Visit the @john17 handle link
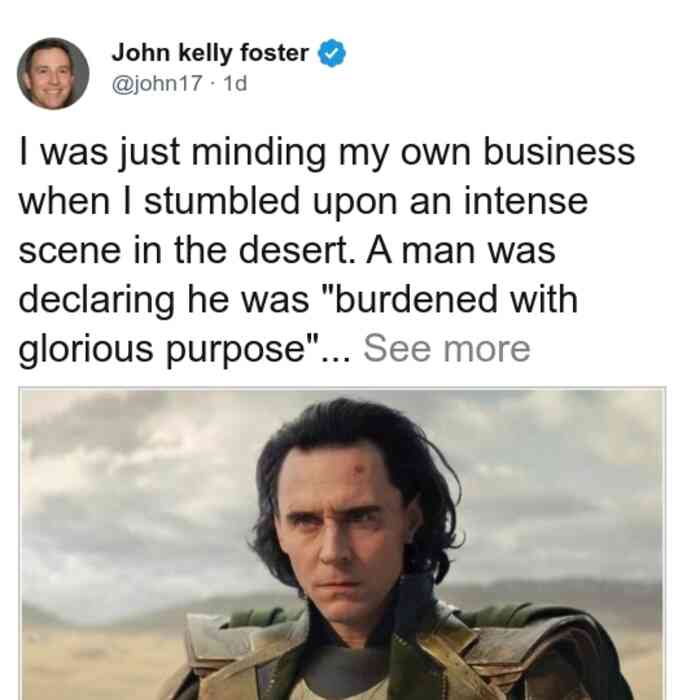 (157, 83)
